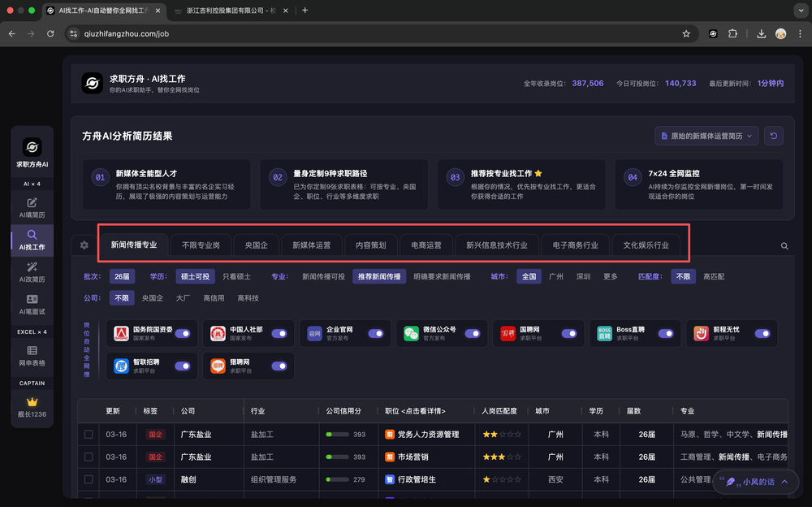
Task: Click the 高匹配 filter option
Action: pyautogui.click(x=714, y=276)
